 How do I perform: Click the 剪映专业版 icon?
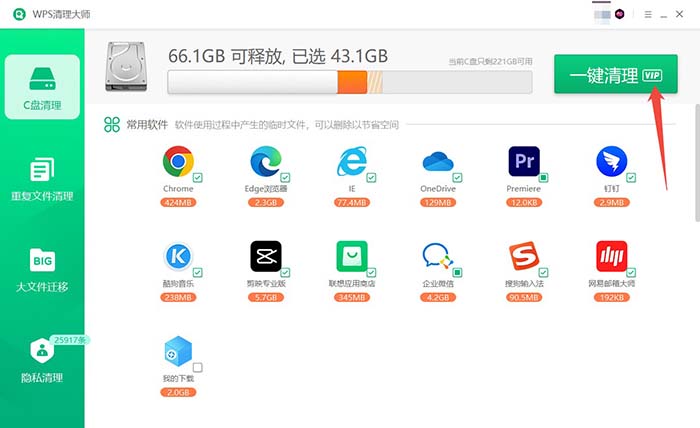coord(266,256)
